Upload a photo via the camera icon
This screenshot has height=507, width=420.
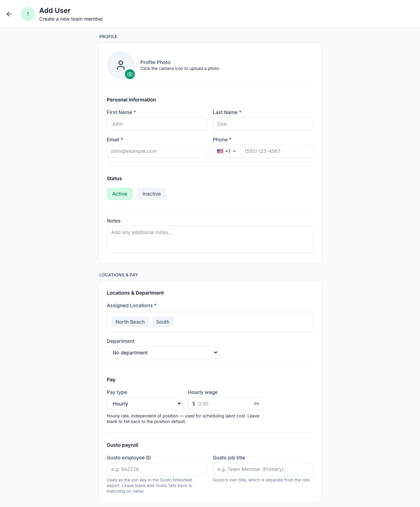(x=130, y=74)
